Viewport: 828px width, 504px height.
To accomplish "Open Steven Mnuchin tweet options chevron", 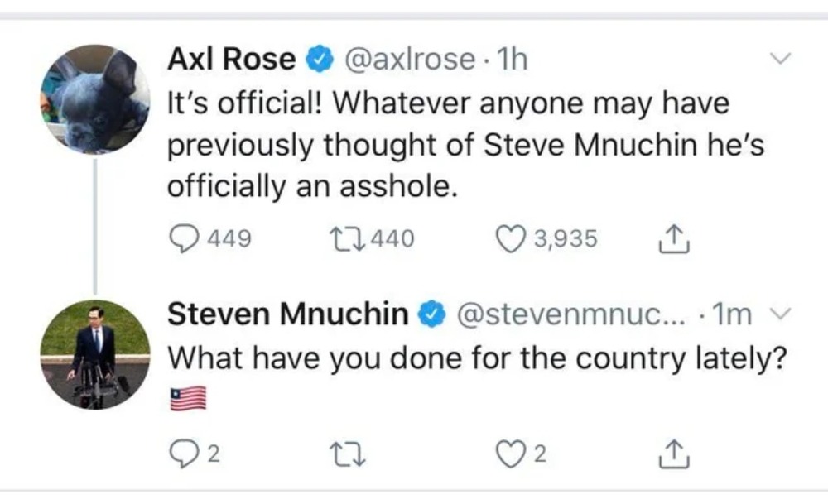I will (x=781, y=314).
